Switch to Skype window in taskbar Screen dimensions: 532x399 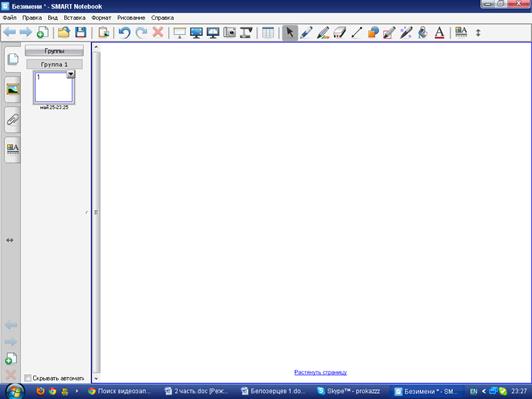349,391
